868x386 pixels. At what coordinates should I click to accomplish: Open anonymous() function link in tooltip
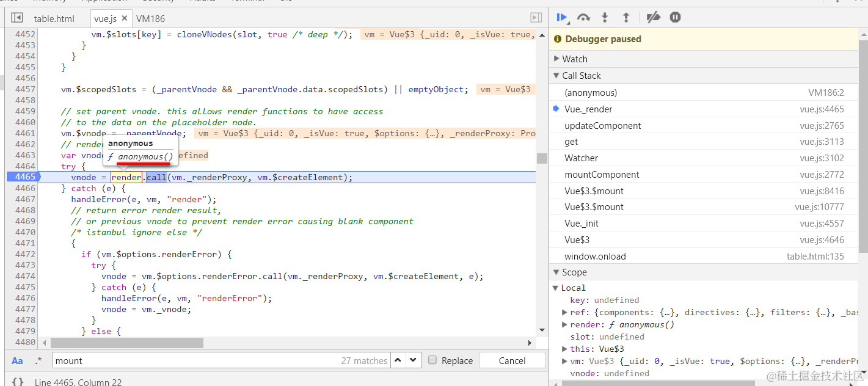pyautogui.click(x=145, y=157)
